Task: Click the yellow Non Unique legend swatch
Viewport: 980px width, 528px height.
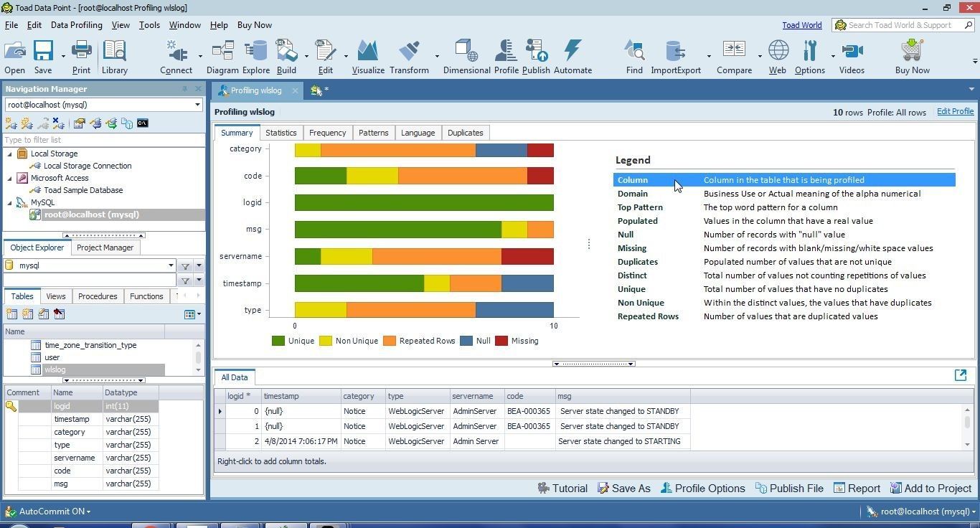Action: click(x=326, y=341)
